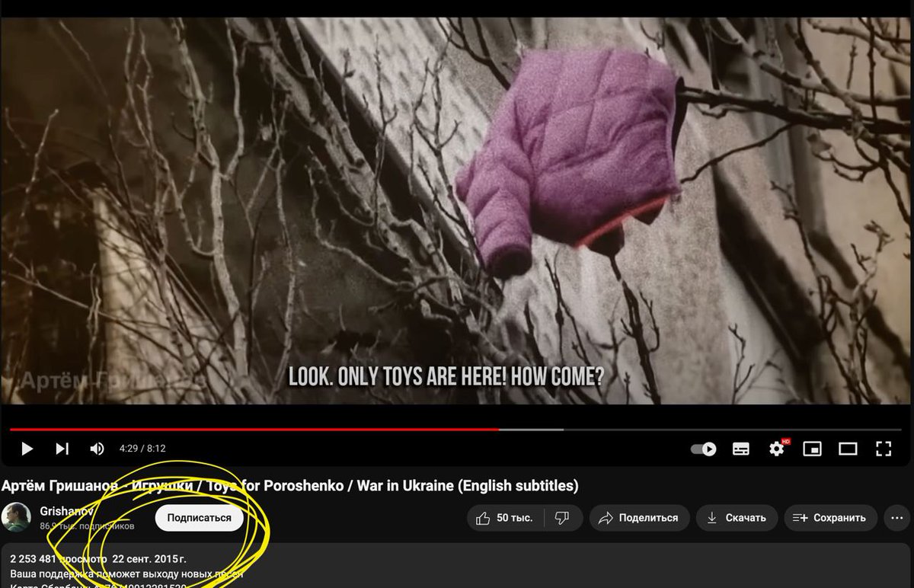Click the video title Игрушки / Toys for Poroshenko

point(289,486)
